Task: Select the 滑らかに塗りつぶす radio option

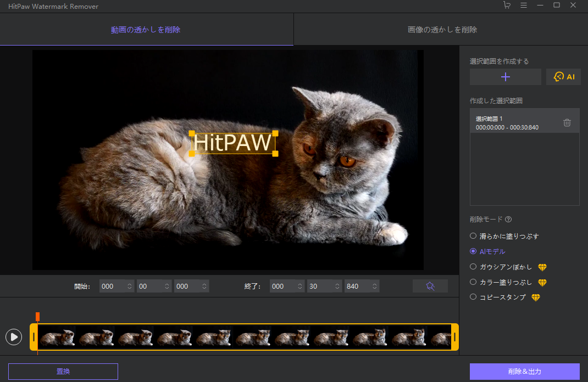Action: click(473, 236)
